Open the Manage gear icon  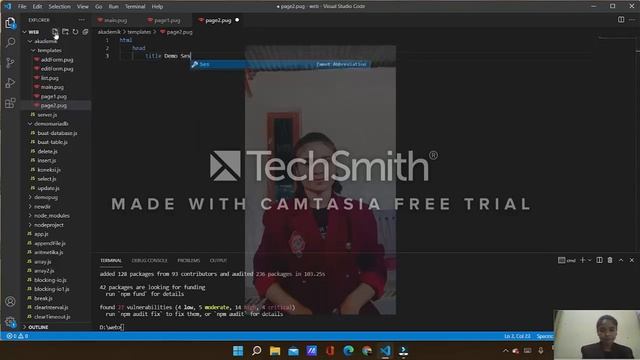click(x=10, y=322)
